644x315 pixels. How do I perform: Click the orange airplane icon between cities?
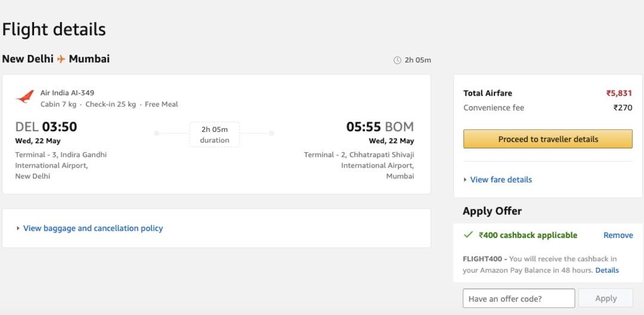61,59
